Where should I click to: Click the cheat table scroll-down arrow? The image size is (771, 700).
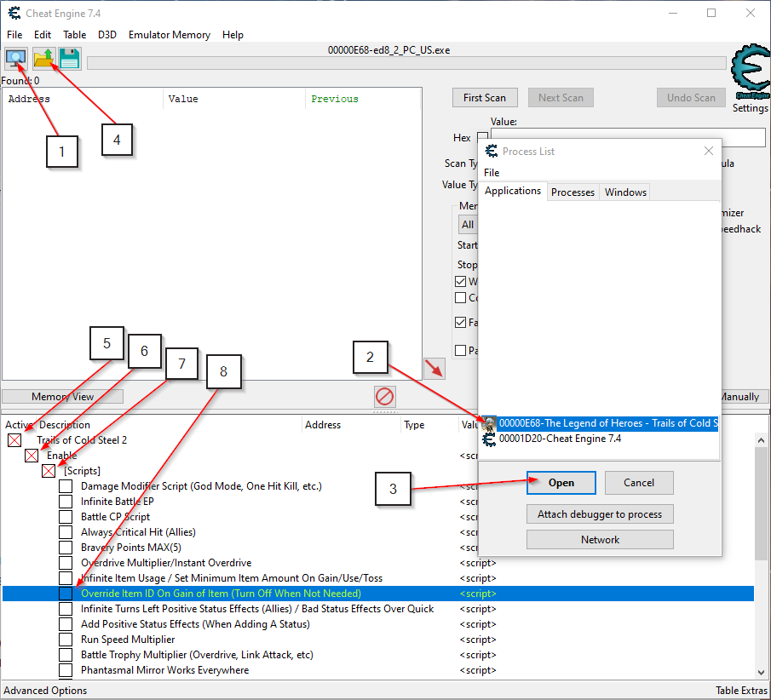761,672
